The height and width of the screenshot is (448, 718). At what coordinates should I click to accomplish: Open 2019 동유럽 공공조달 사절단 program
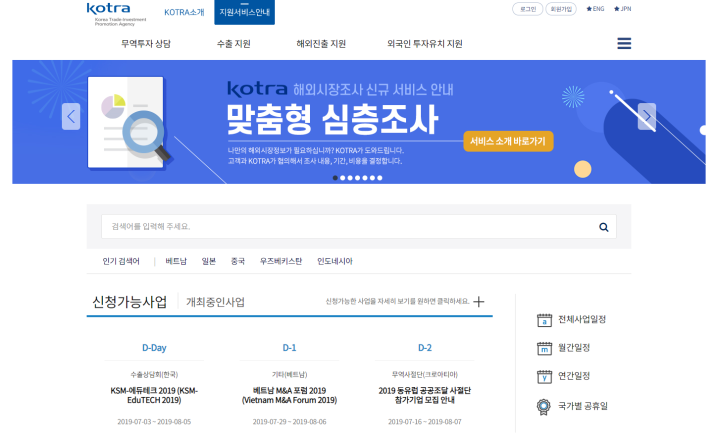coord(424,395)
